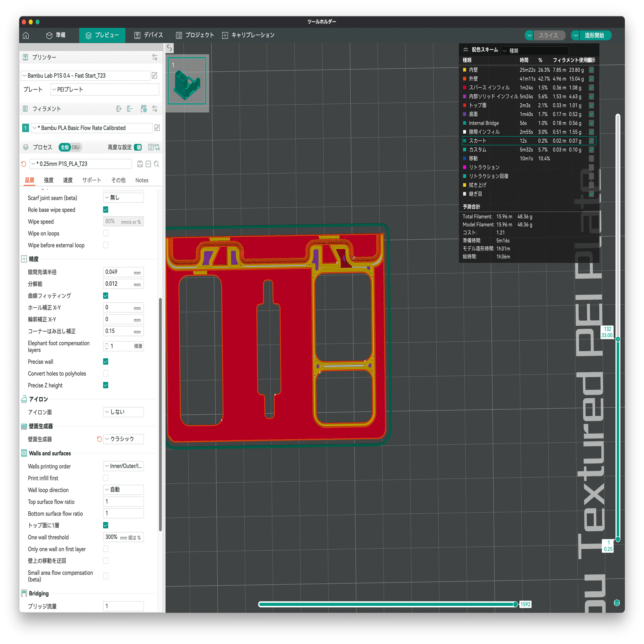
Task: Edit the Bambu PLA Basic preset with pencil icon
Action: (x=157, y=128)
